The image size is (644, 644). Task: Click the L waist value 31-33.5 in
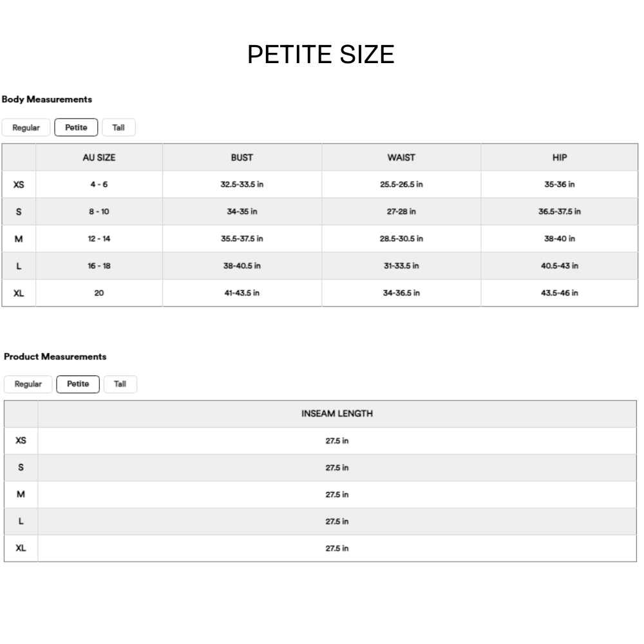pos(401,266)
